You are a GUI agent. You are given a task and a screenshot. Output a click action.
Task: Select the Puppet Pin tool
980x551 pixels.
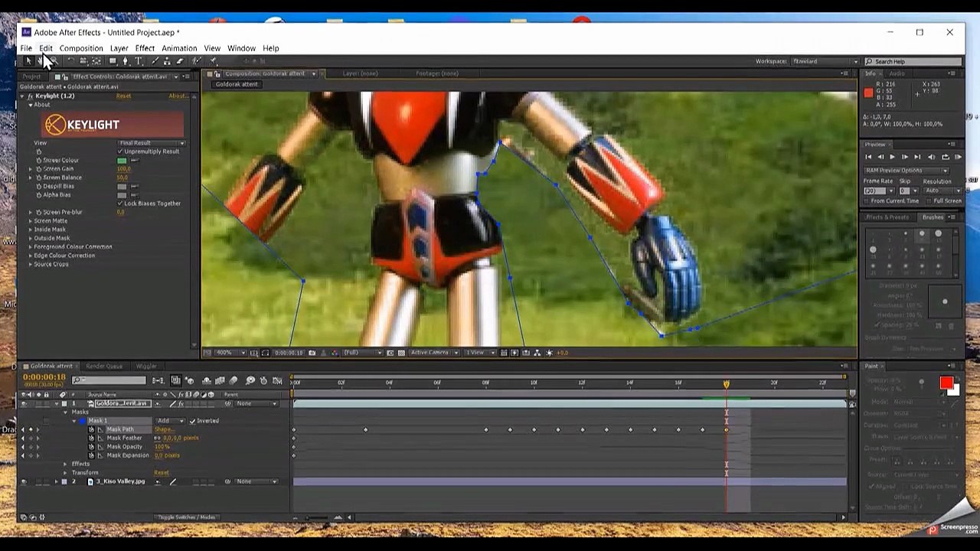coord(214,61)
